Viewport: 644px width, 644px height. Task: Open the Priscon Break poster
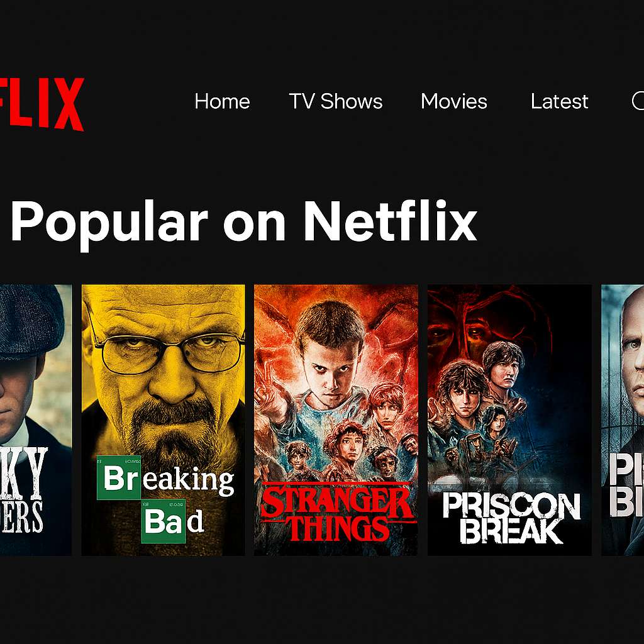coord(509,419)
